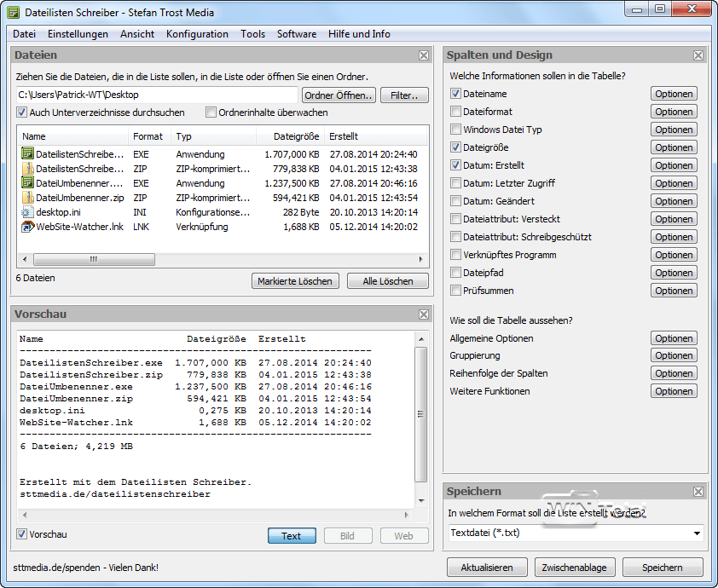Enable the Dateipfad checkbox

455,272
